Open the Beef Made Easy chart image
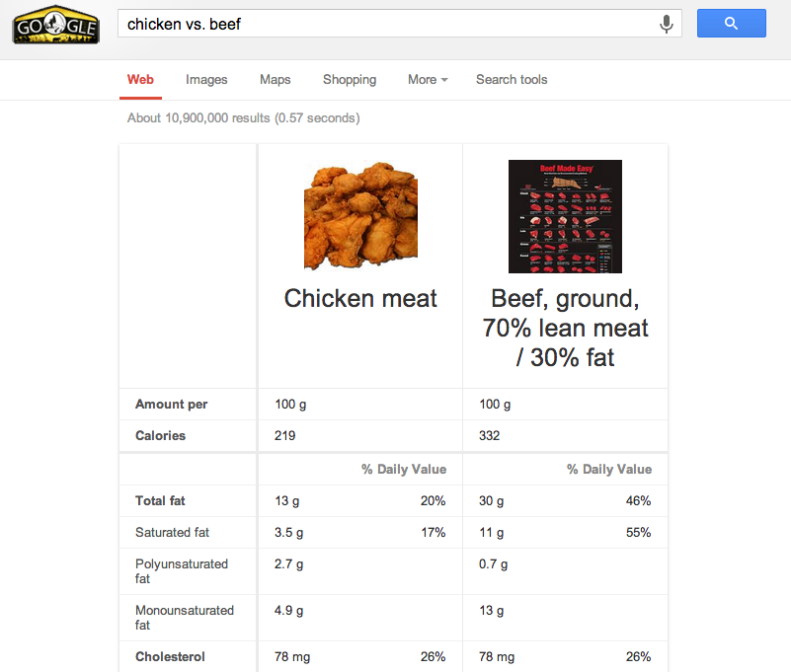Image resolution: width=791 pixels, height=672 pixels. 565,216
